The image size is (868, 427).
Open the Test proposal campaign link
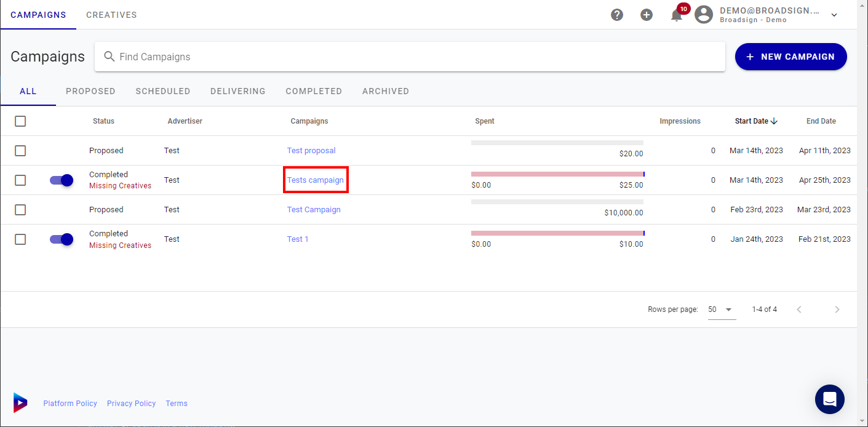point(311,151)
